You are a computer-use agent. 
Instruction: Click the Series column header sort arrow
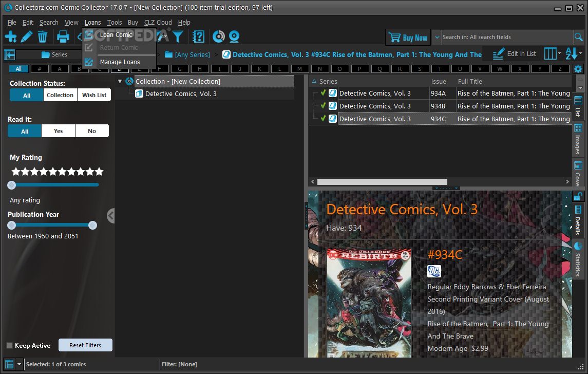click(314, 81)
